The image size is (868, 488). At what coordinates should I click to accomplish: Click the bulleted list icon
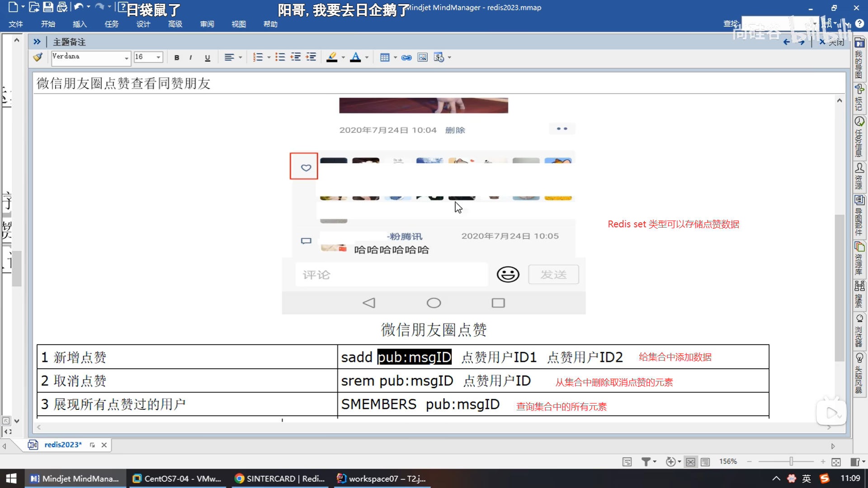tap(280, 57)
